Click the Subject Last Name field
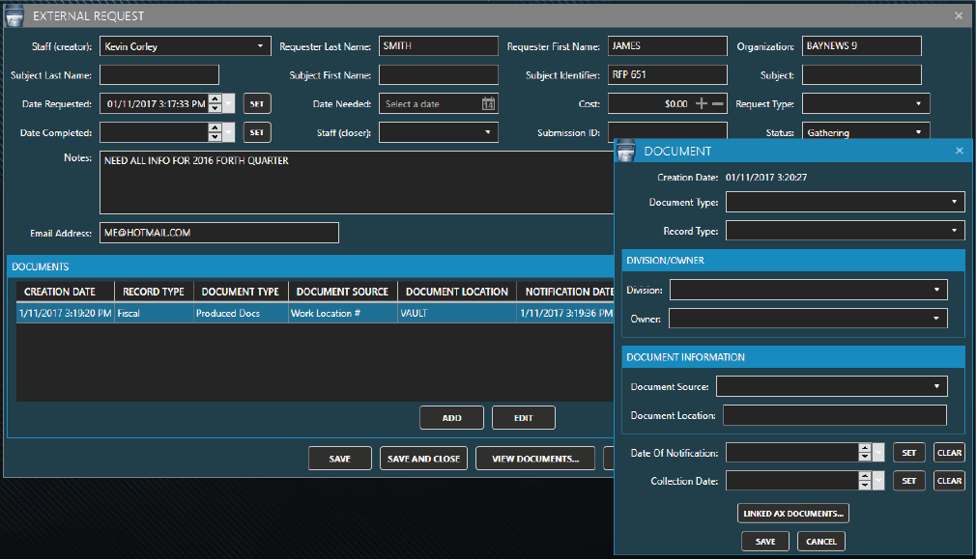Viewport: 977px width, 560px height. pos(159,74)
